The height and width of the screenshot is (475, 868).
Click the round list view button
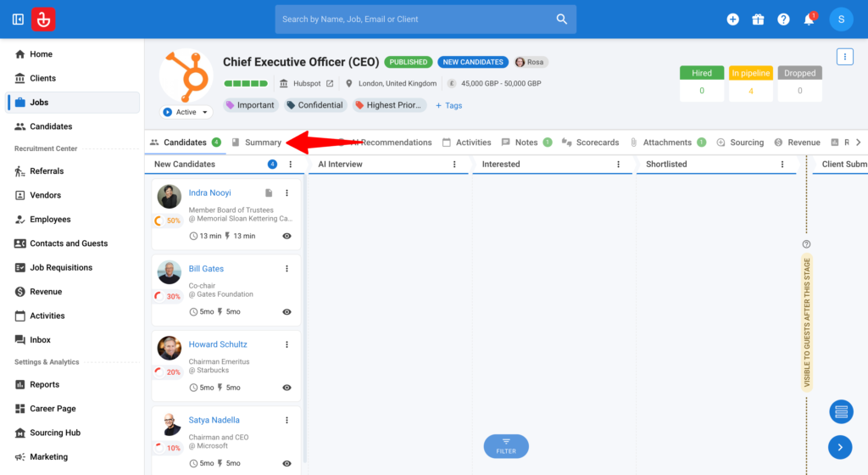point(841,411)
